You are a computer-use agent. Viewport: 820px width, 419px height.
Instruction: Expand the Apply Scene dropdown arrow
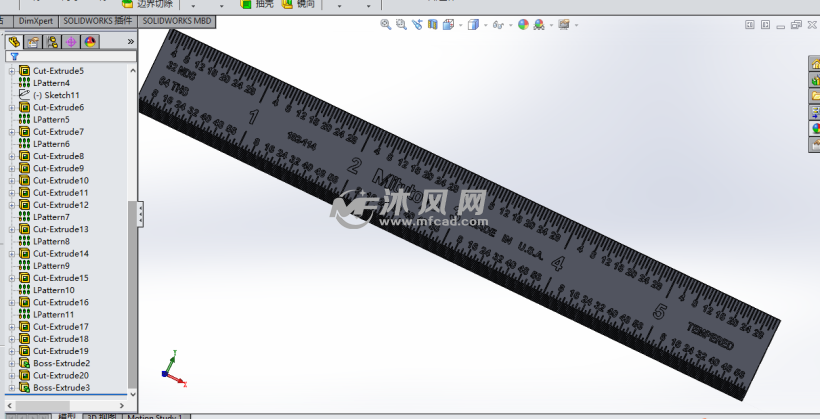tap(551, 25)
